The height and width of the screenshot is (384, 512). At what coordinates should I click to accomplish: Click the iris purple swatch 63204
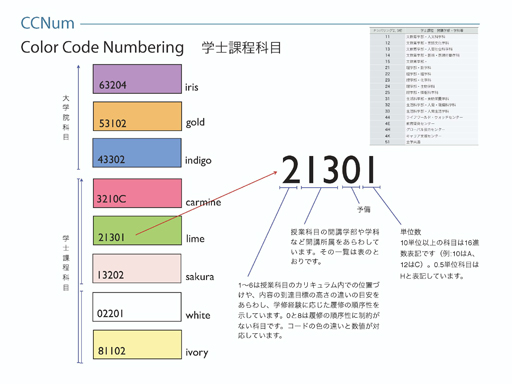pos(137,79)
